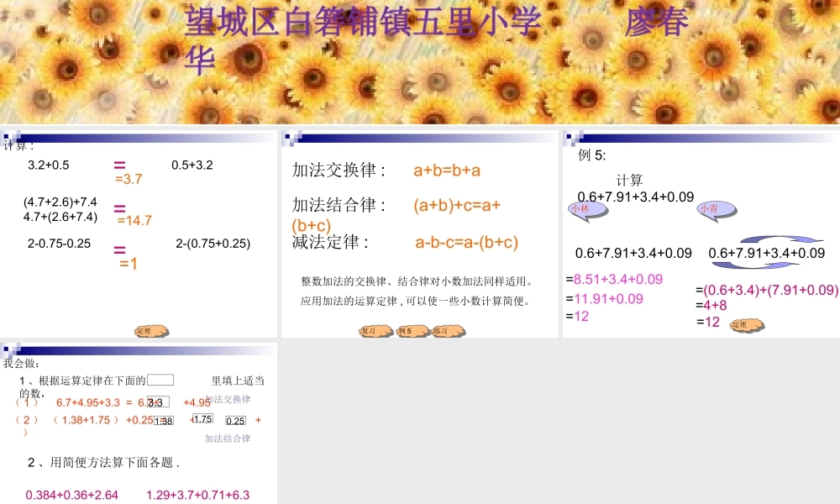Click the answer box containing 1.38
Screen dimensions: 840x504
click(x=164, y=421)
